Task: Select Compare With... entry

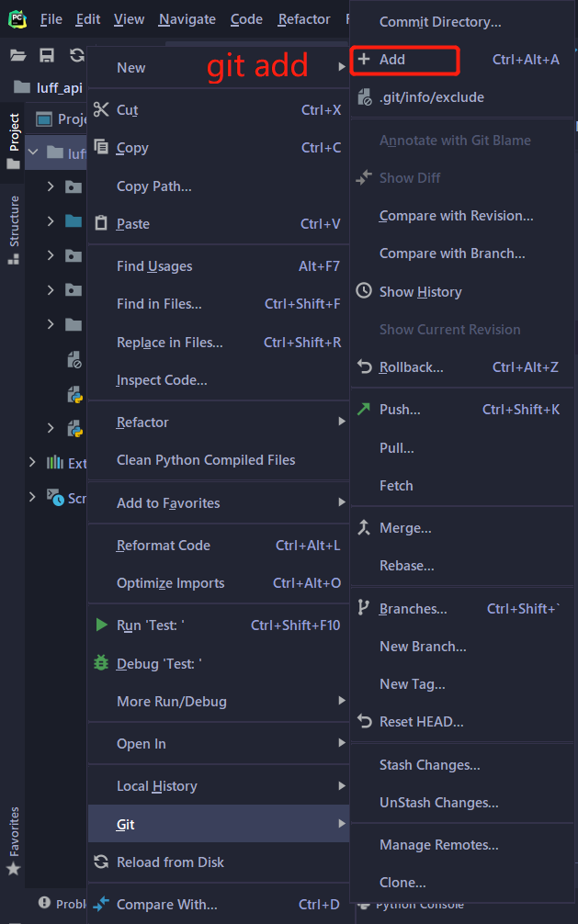Action: (218, 904)
